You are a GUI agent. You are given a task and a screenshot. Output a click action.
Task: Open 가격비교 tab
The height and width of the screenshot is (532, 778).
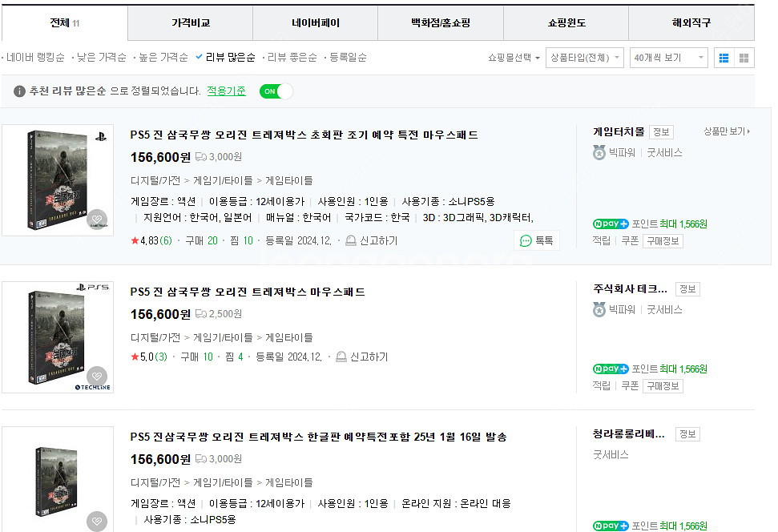pos(190,22)
